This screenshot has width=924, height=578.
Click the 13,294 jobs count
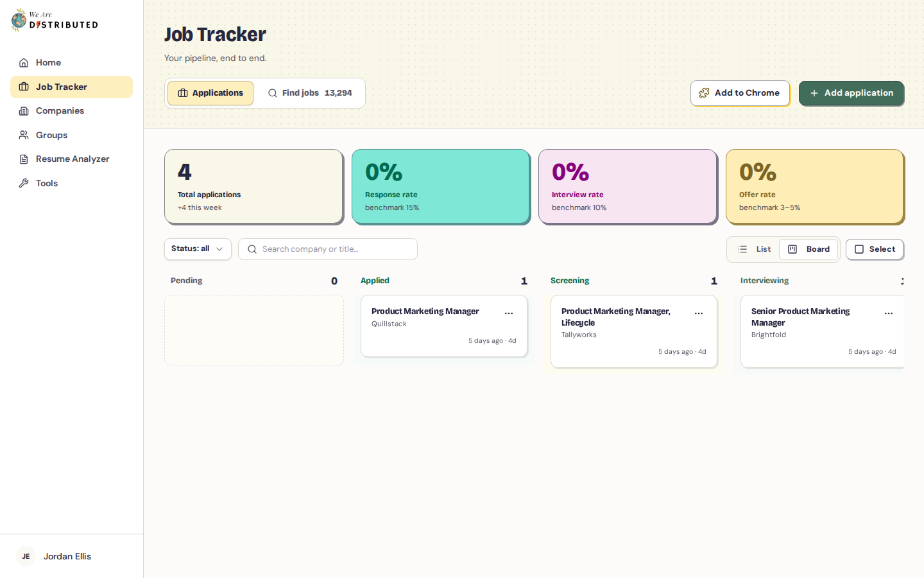point(338,93)
